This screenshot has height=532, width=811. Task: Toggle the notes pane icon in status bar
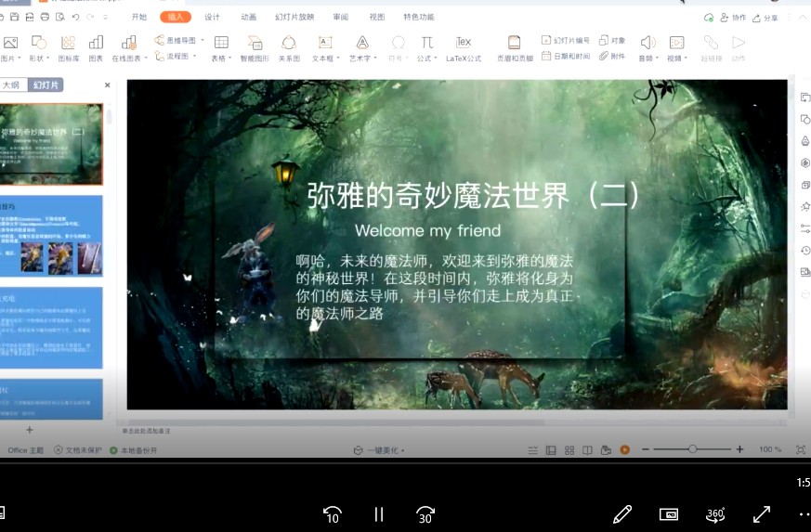click(x=532, y=450)
